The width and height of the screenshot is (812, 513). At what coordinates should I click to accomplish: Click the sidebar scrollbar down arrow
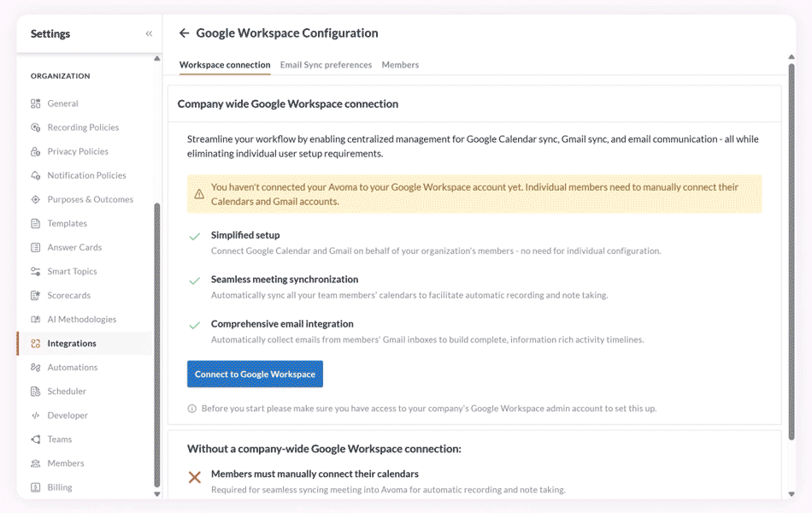click(x=157, y=494)
